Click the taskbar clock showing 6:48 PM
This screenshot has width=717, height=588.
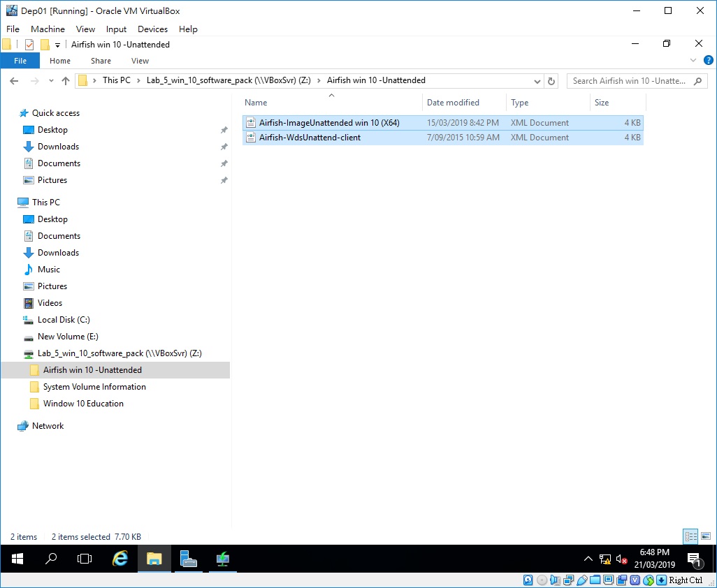click(x=654, y=558)
